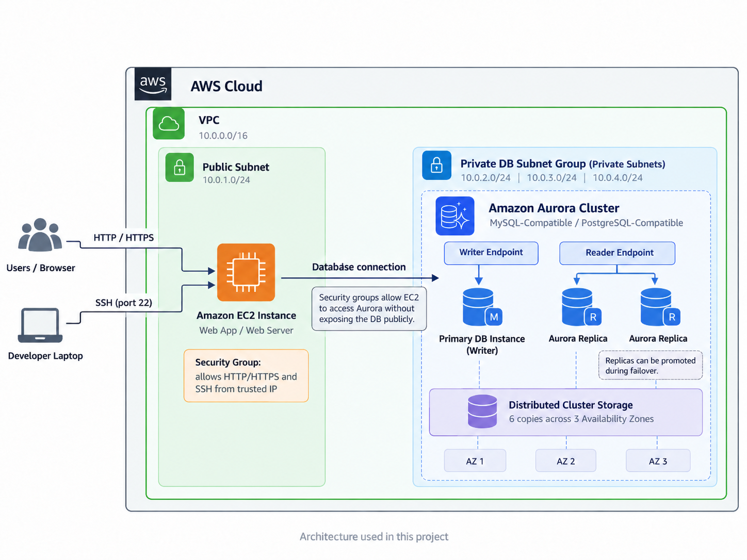Select the subnet CIDR '10.0.1.0/24'
This screenshot has width=747, height=560.
point(226,180)
